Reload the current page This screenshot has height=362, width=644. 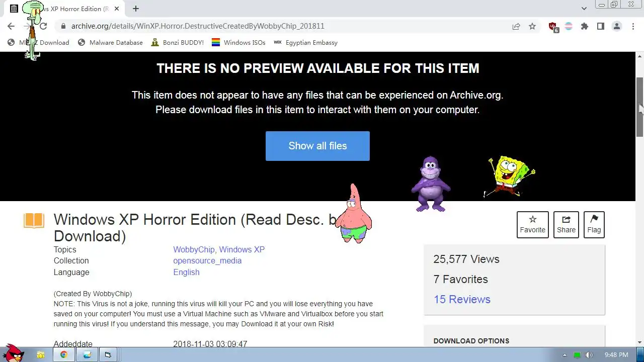(x=43, y=26)
